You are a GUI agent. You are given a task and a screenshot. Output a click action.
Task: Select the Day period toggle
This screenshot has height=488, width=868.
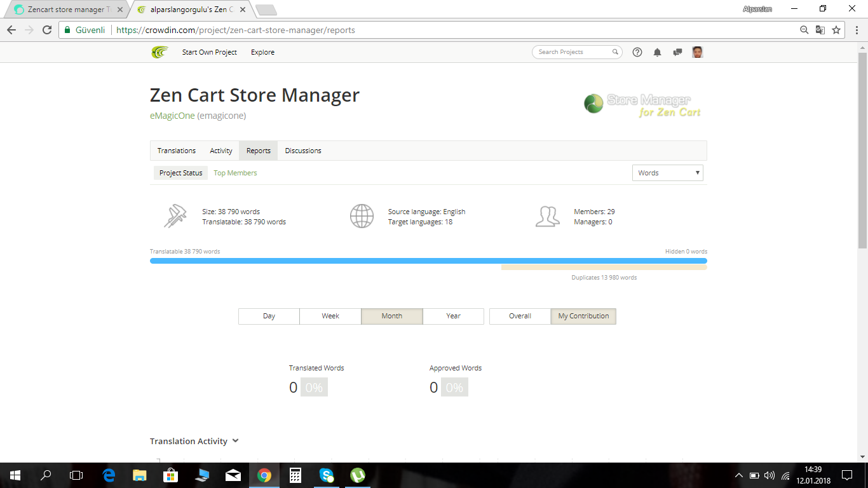click(269, 316)
